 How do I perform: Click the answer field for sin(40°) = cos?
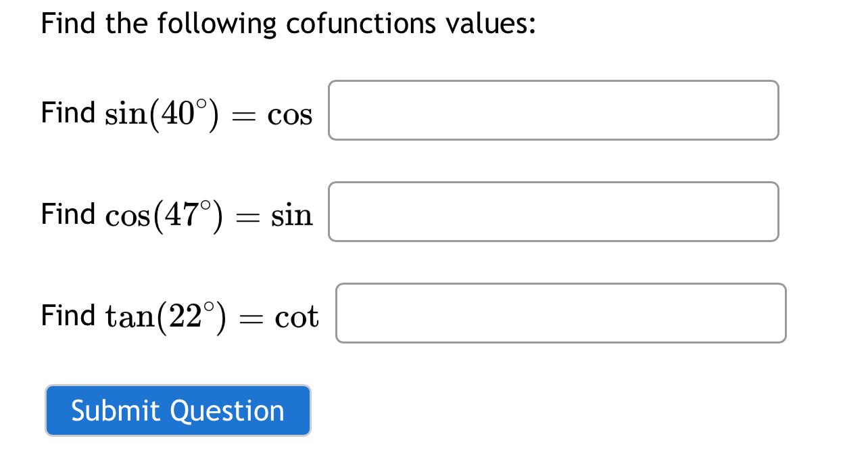pyautogui.click(x=553, y=110)
